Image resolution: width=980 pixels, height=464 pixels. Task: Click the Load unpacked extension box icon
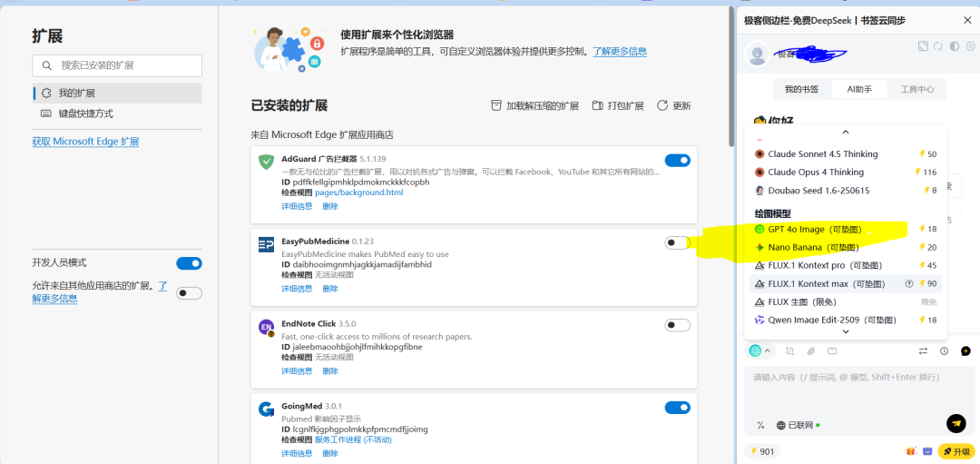tap(496, 105)
